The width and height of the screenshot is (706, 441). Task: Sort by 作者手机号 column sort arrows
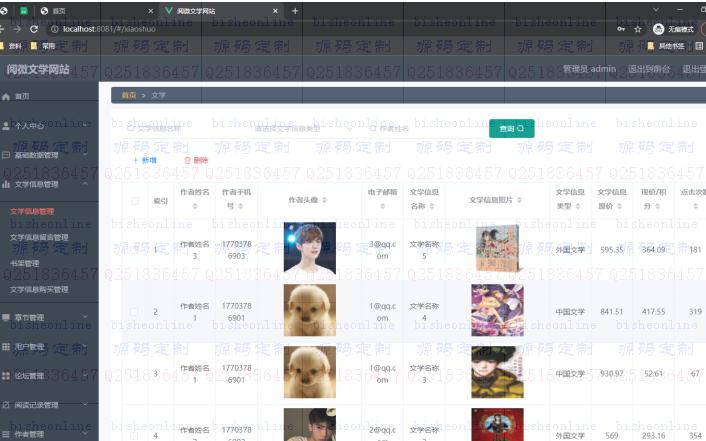click(240, 206)
